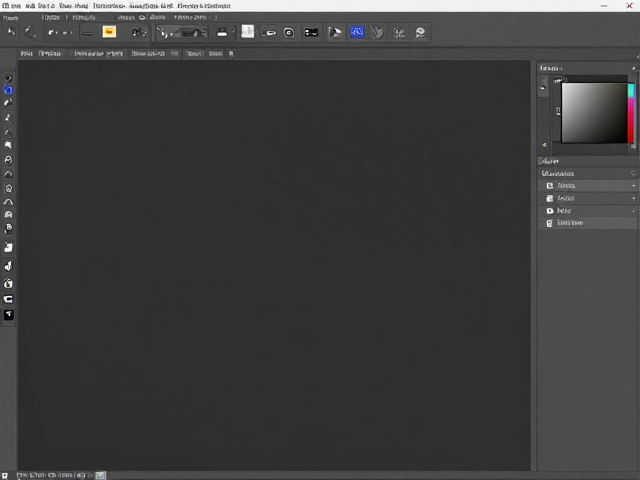Select the third row in the right panel list
640x480 pixels.
click(x=588, y=211)
